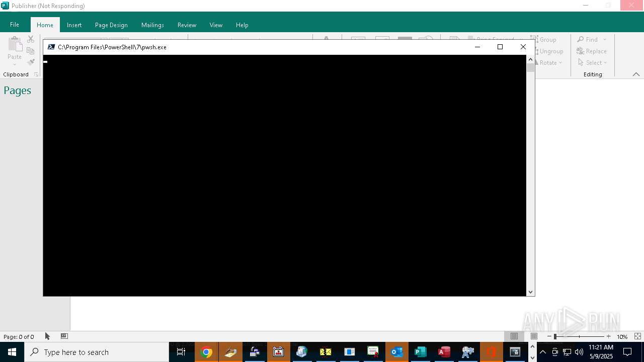
Task: Click the network tray icon
Action: click(x=567, y=352)
